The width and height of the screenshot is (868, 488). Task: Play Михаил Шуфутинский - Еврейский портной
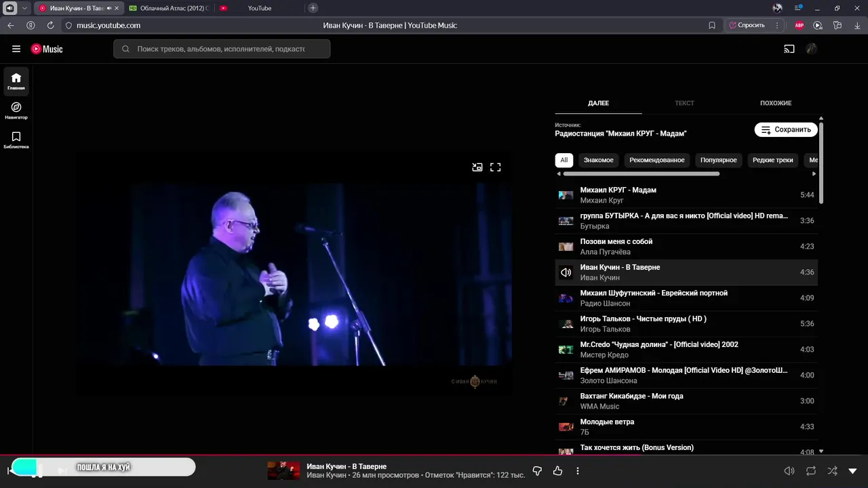[686, 298]
